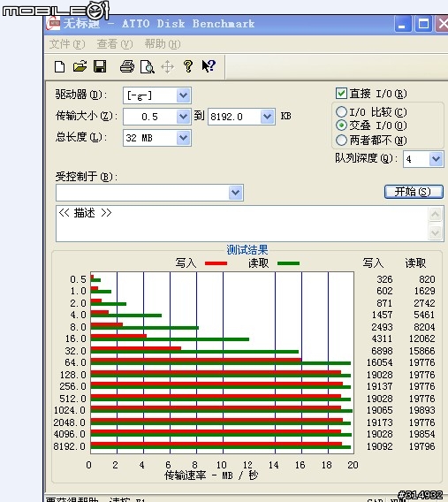Open the 总长度 32 MB dropdown
This screenshot has height=502, width=448.
point(184,138)
